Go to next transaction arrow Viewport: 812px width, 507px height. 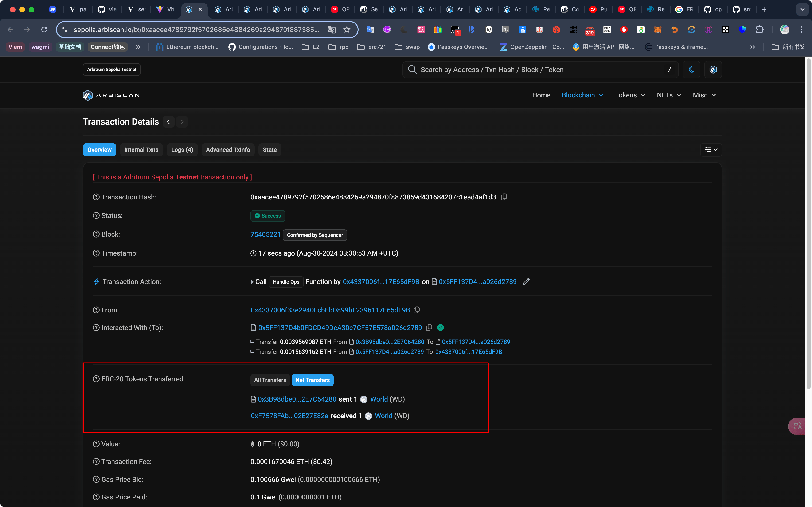pyautogui.click(x=182, y=122)
